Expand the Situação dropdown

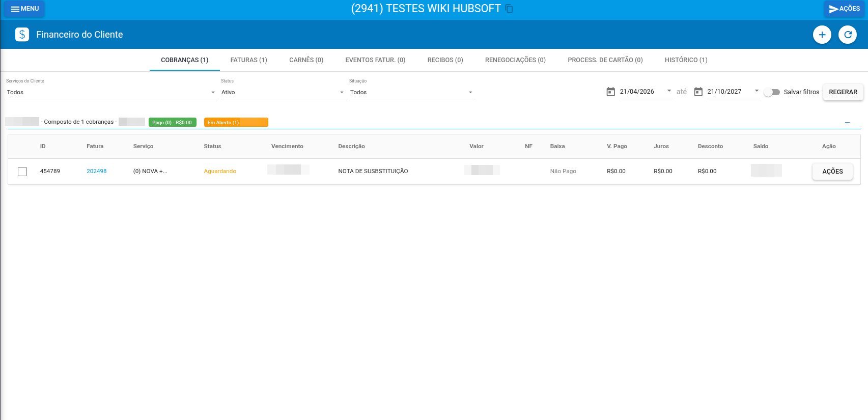coord(411,92)
